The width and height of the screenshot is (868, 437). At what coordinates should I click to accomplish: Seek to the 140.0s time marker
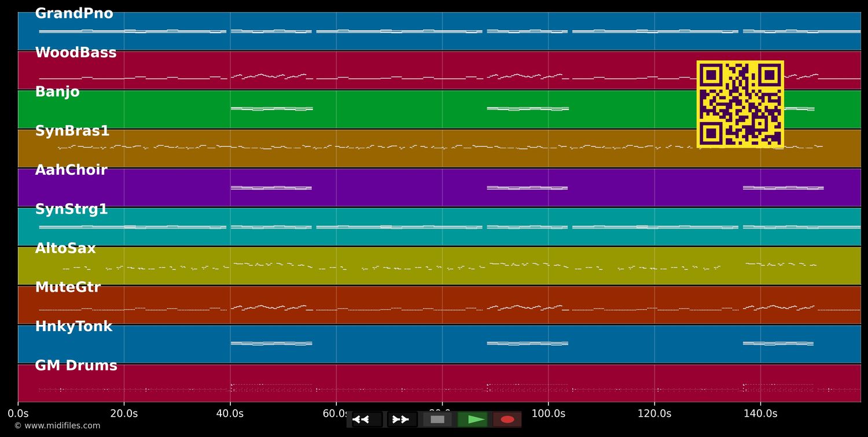[x=760, y=414]
